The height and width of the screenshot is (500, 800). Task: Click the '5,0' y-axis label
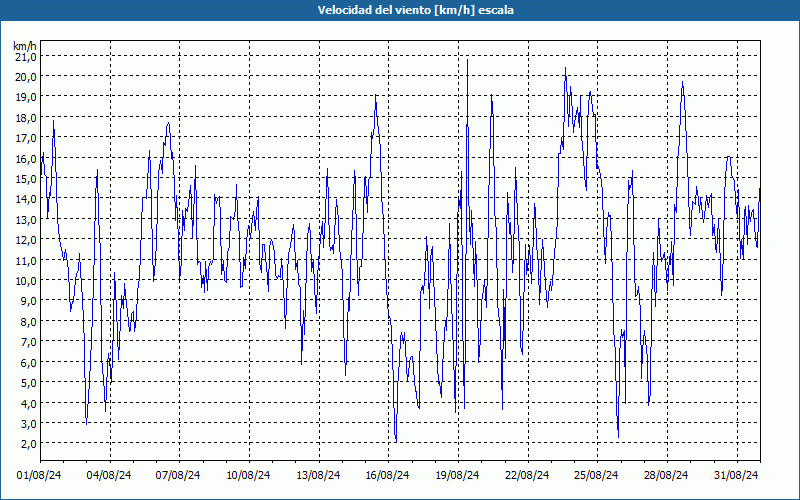(x=29, y=383)
